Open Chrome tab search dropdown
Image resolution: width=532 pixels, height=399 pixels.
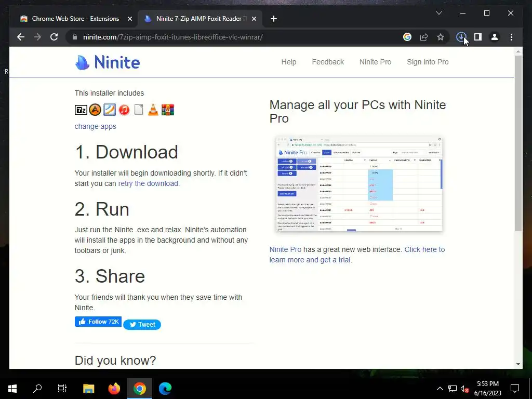click(438, 13)
